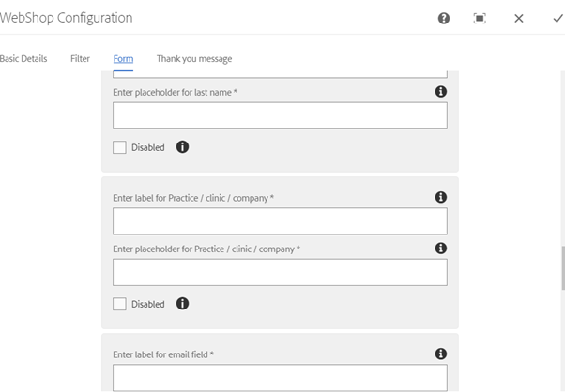Select the Form tab

coord(123,59)
